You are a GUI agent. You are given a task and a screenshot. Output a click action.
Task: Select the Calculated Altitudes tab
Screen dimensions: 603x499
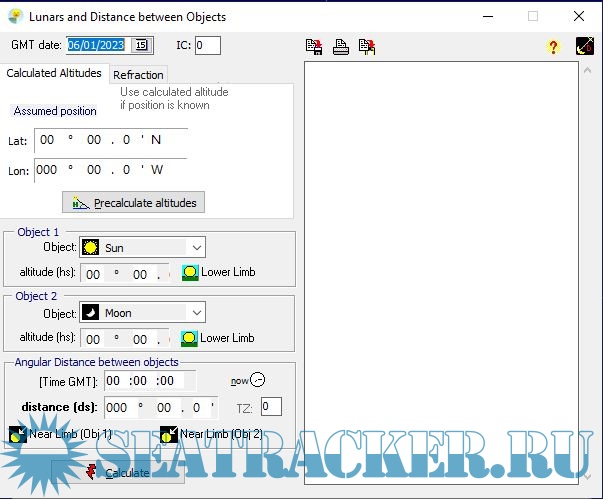point(53,74)
